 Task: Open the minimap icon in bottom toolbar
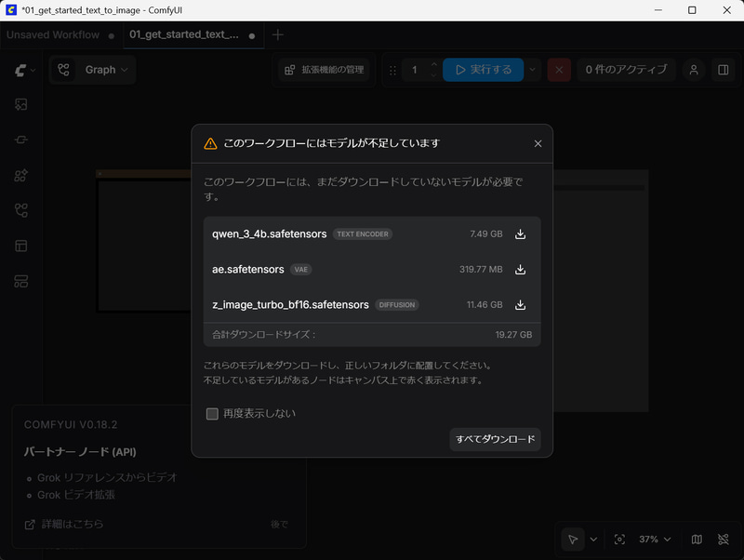(696, 540)
